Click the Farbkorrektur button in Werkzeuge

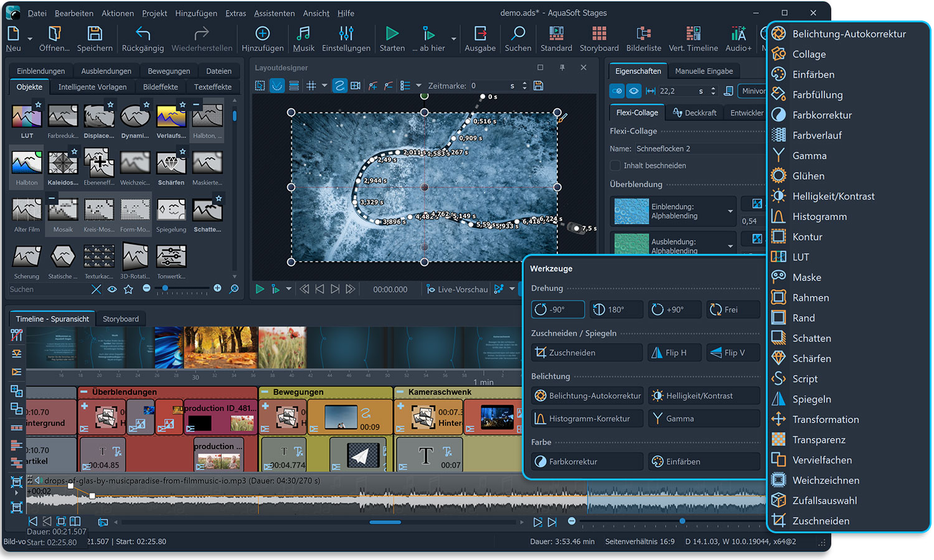click(x=587, y=462)
